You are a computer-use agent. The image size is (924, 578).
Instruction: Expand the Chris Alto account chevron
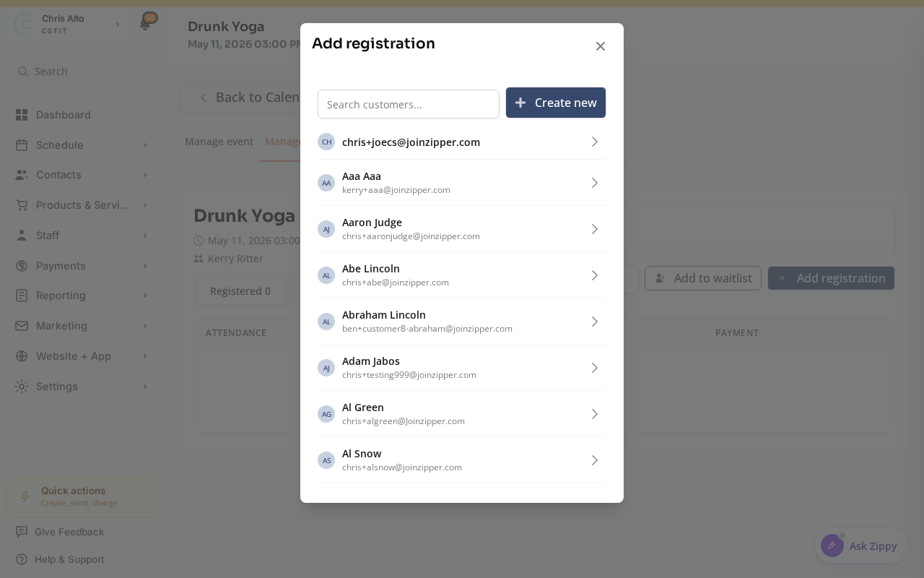[x=118, y=25]
